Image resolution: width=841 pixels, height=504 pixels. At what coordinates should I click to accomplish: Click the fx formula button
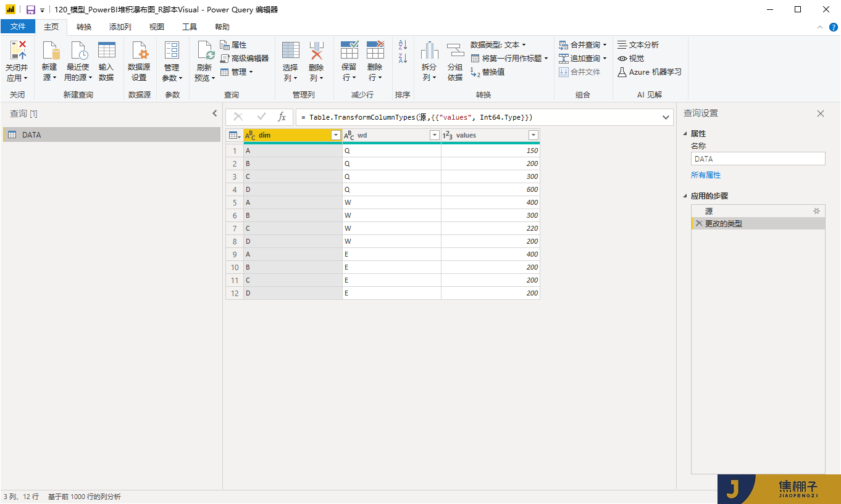point(282,117)
